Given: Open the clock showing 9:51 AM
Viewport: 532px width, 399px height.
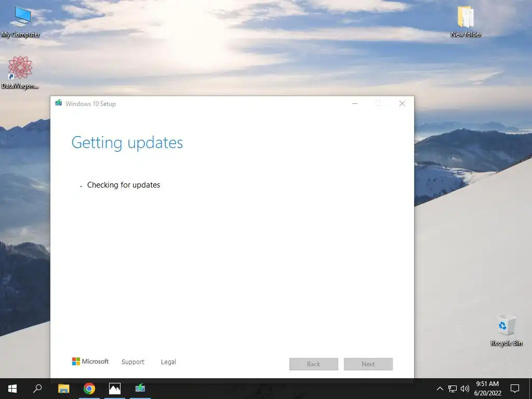Looking at the screenshot, I should [487, 389].
